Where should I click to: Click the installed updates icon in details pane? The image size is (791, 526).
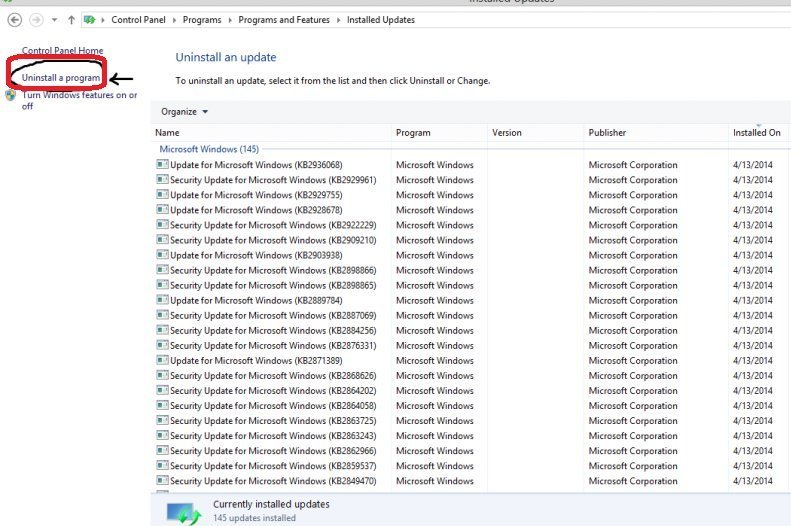pyautogui.click(x=184, y=513)
